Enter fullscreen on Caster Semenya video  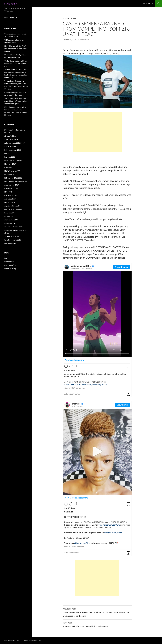[121, 350]
